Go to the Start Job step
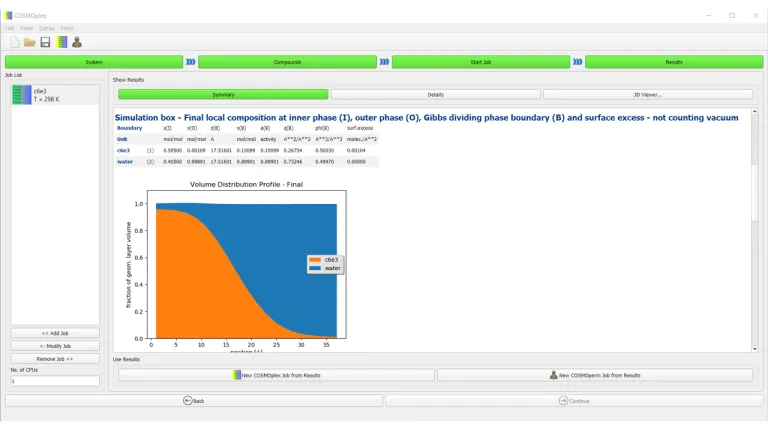768x432 pixels. tap(480, 62)
